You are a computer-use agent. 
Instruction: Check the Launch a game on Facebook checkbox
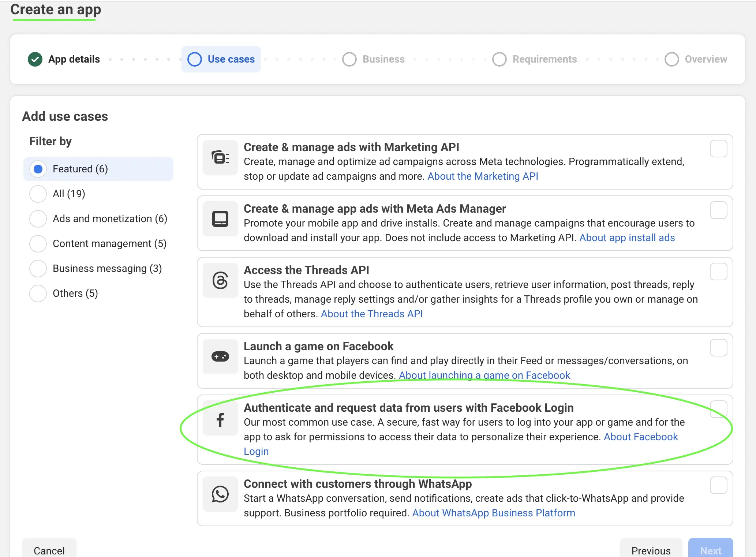pyautogui.click(x=718, y=348)
